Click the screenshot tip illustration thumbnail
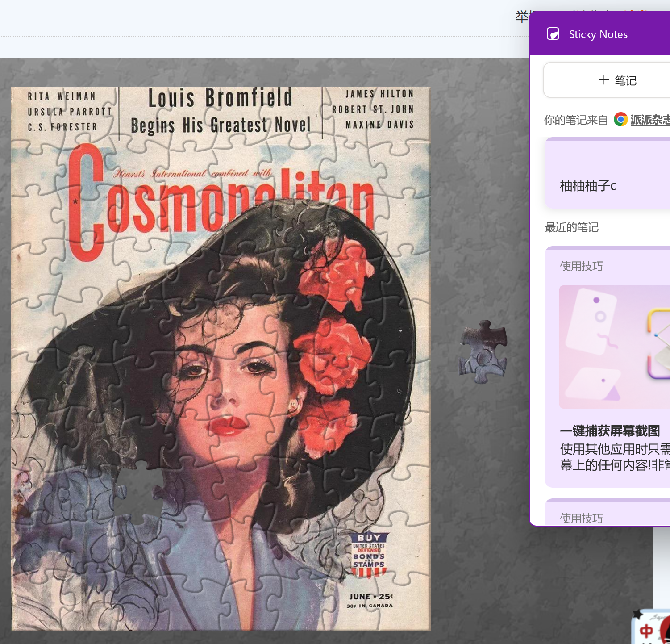The width and height of the screenshot is (670, 644). (615, 347)
